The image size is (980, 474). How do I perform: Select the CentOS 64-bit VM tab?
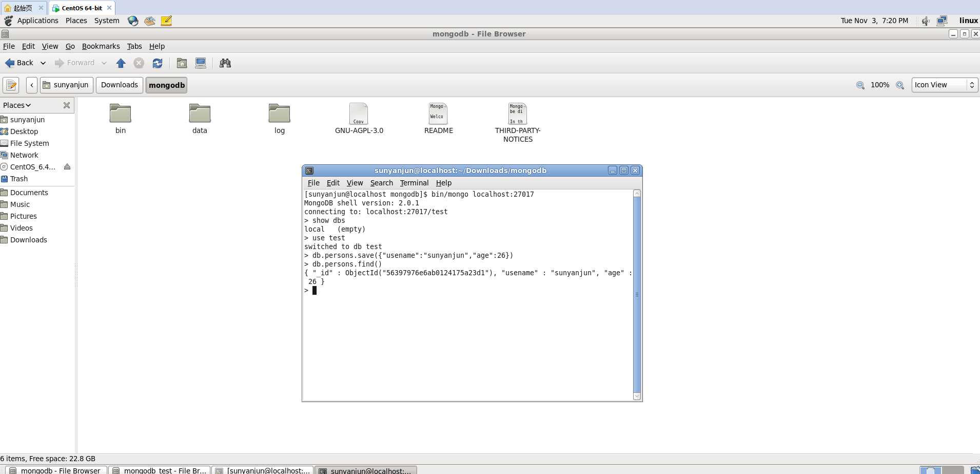pyautogui.click(x=82, y=8)
